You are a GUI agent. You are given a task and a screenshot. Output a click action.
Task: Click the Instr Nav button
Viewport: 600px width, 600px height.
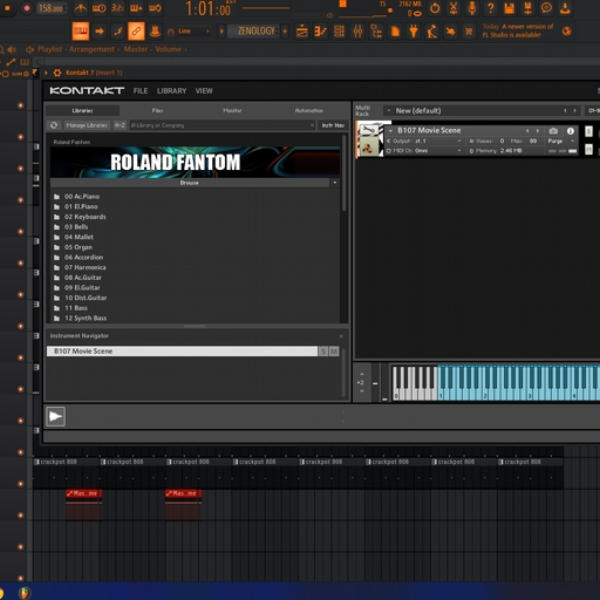pos(333,125)
